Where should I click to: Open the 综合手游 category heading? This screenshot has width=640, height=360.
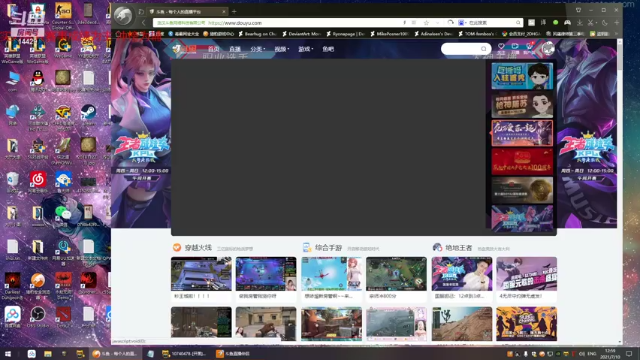[x=328, y=248]
